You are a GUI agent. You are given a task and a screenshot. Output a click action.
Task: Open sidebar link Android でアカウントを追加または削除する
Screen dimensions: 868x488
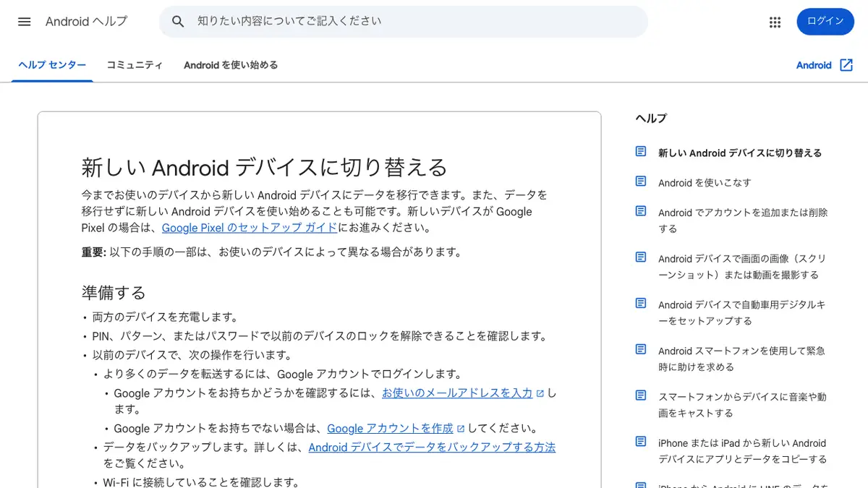tap(743, 221)
